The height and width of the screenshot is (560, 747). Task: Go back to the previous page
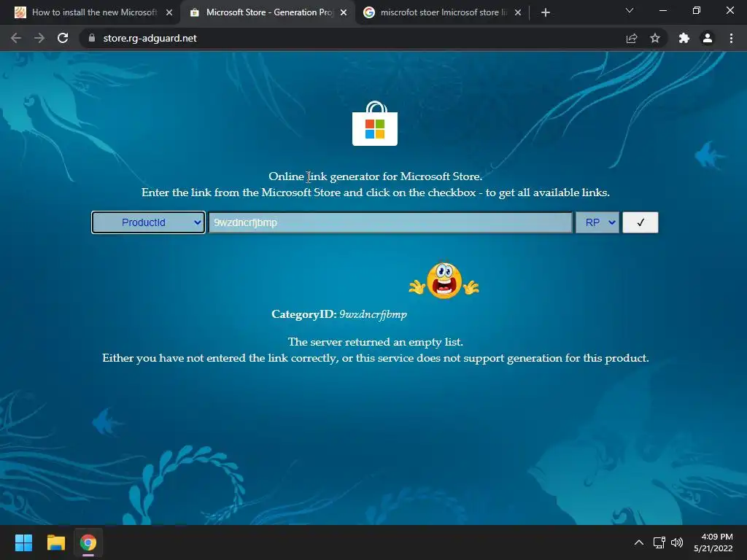coord(16,38)
